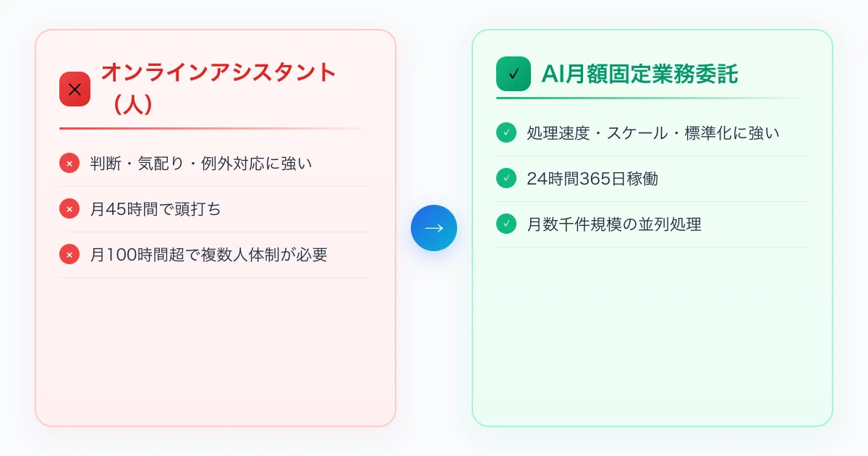This screenshot has width=868, height=456.
Task: Select the AI月額固定業務委託 heading
Action: 639,74
